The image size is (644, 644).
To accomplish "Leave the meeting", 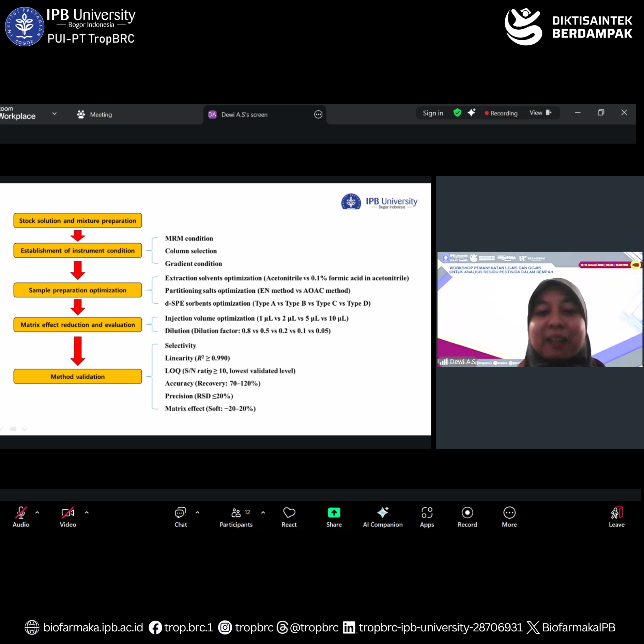I will tap(616, 517).
